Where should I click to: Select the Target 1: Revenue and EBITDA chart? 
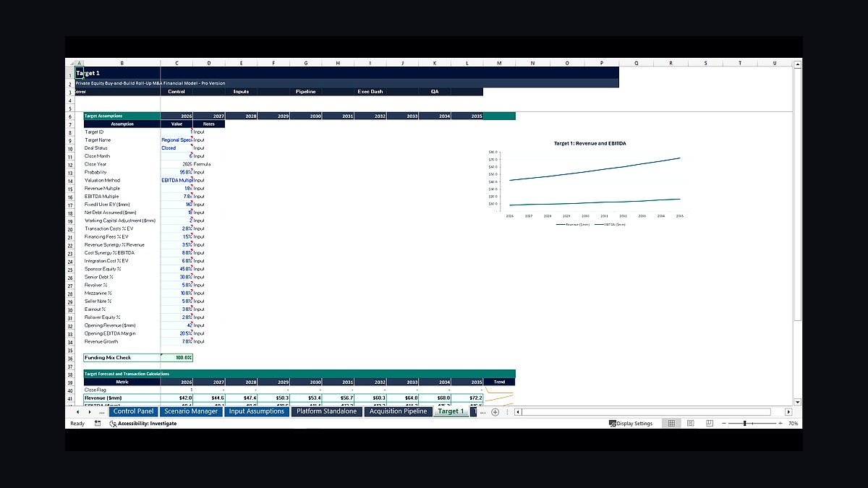coord(589,184)
